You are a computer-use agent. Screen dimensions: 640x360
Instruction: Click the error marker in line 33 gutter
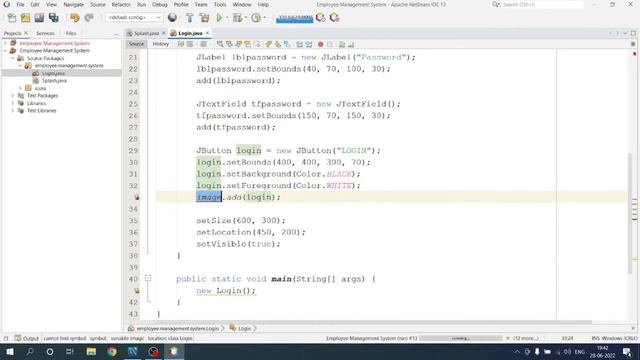coord(137,197)
